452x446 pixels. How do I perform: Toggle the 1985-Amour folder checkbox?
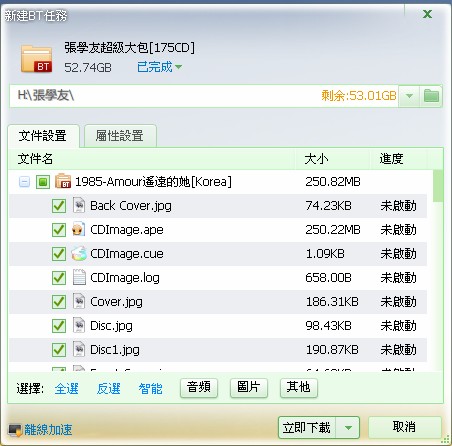tap(43, 182)
